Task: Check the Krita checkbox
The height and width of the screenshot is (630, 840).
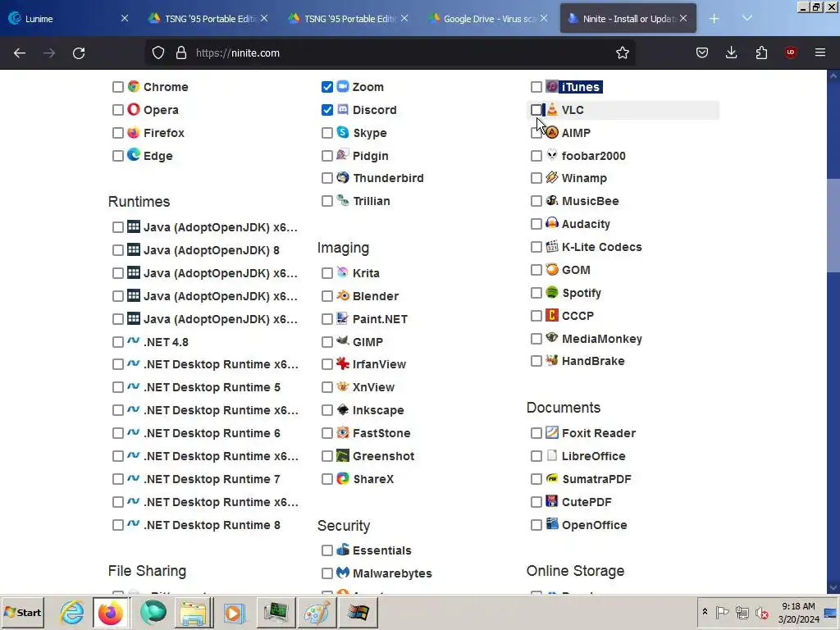Action: pos(326,273)
